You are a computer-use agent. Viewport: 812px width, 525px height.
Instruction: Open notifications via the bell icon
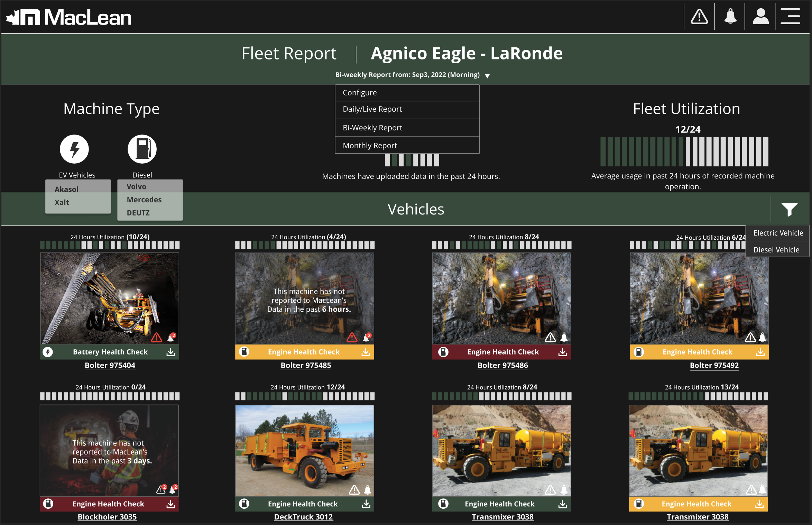click(730, 16)
